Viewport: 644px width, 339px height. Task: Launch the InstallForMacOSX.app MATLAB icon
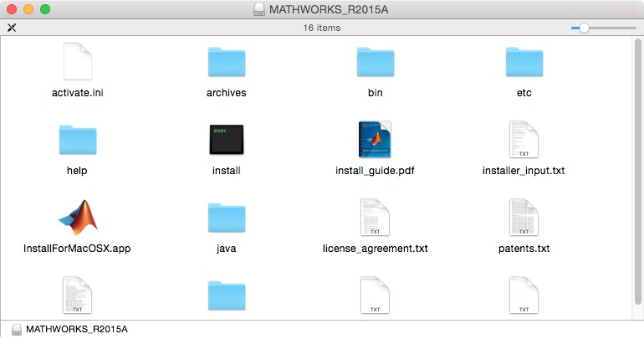(78, 218)
